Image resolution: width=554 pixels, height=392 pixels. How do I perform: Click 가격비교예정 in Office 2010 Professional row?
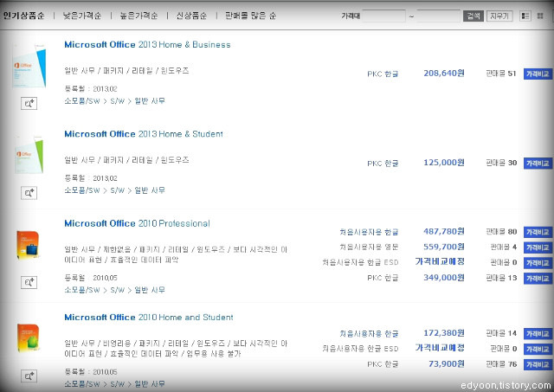(x=440, y=261)
